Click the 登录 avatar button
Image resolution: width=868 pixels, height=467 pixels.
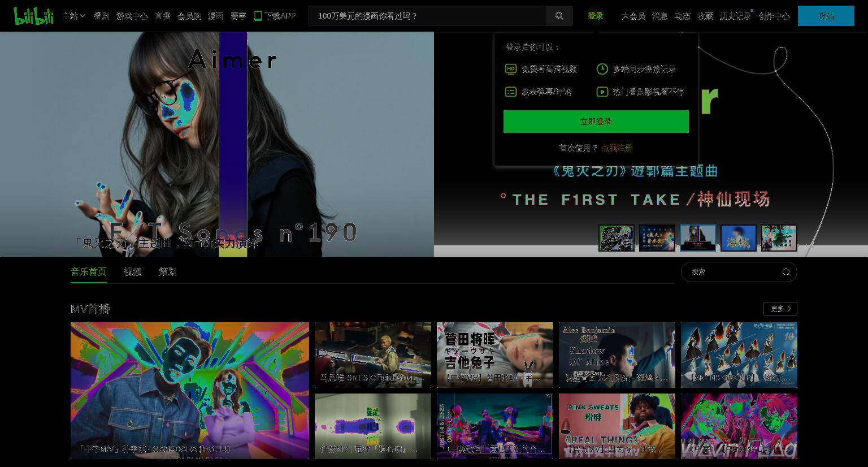coord(596,16)
